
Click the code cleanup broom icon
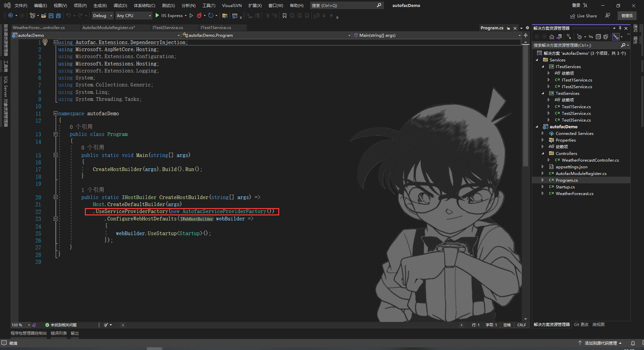(x=106, y=325)
